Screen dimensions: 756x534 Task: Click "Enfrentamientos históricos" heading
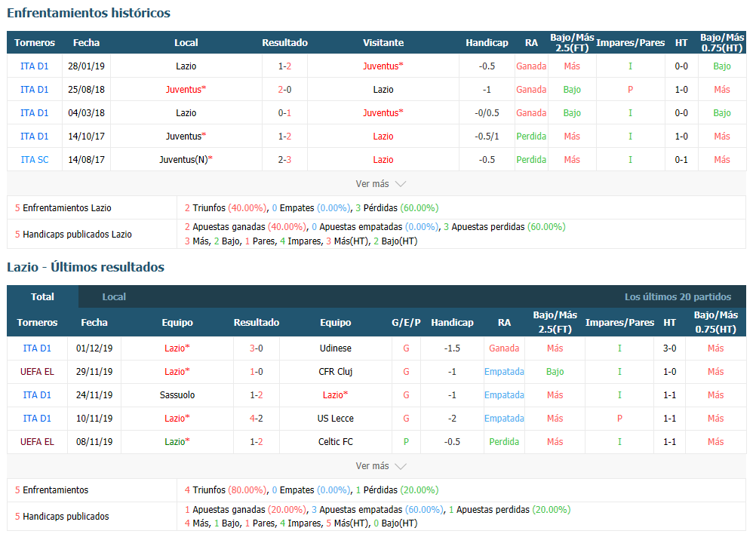pyautogui.click(x=89, y=13)
